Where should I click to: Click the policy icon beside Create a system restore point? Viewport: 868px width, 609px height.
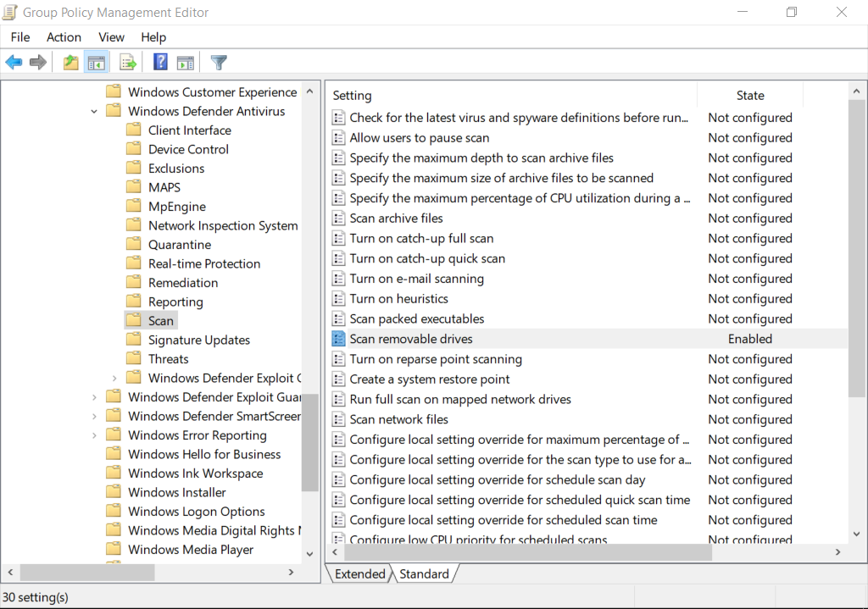(x=338, y=379)
